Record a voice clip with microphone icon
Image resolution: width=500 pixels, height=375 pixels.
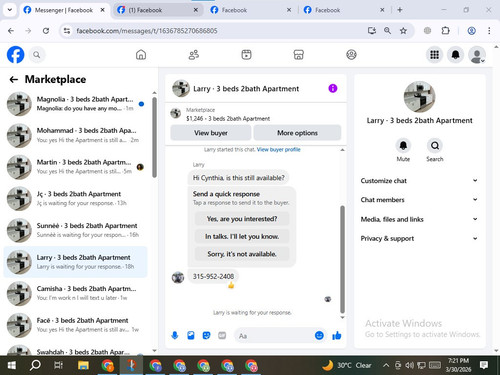(175, 335)
